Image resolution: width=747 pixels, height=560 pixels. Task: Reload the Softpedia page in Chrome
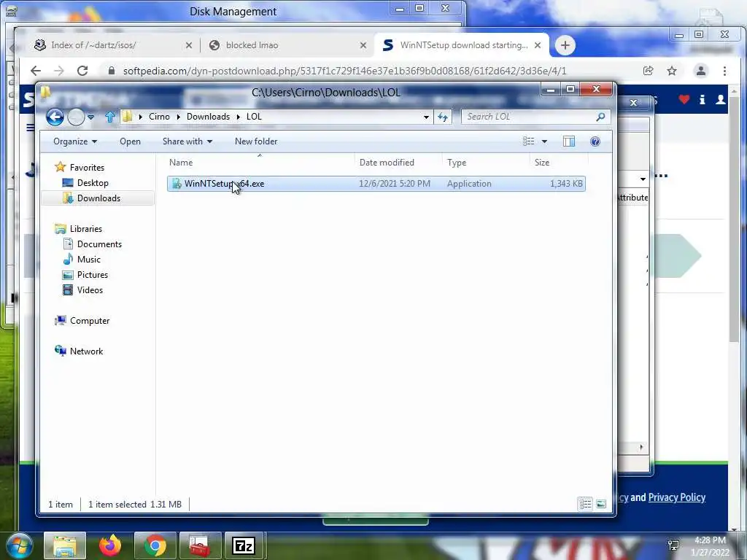(x=82, y=71)
